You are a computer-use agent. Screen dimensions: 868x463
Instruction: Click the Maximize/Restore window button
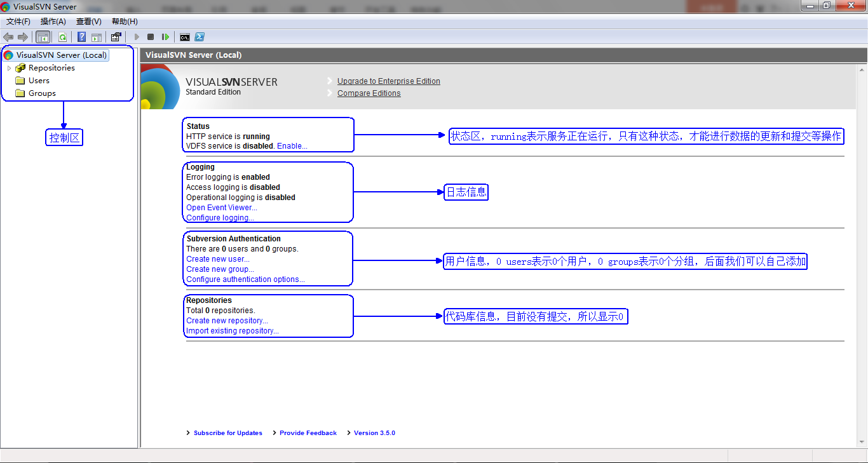(826, 6)
